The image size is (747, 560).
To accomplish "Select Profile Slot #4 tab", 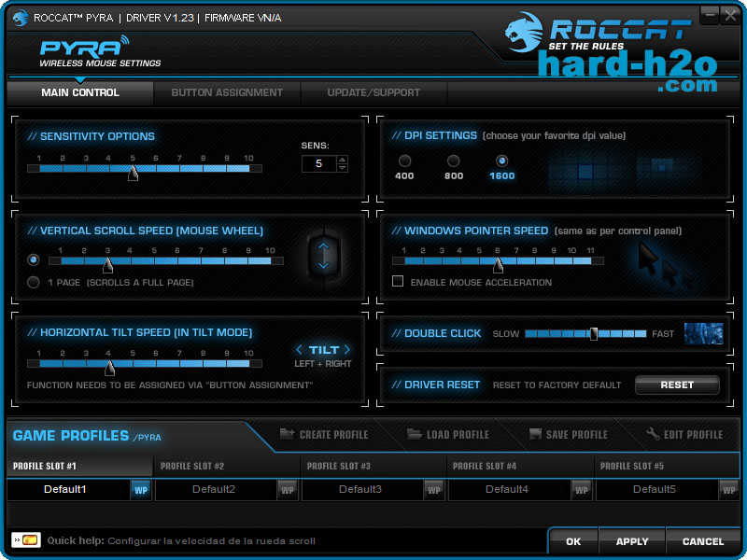I will pos(520,466).
